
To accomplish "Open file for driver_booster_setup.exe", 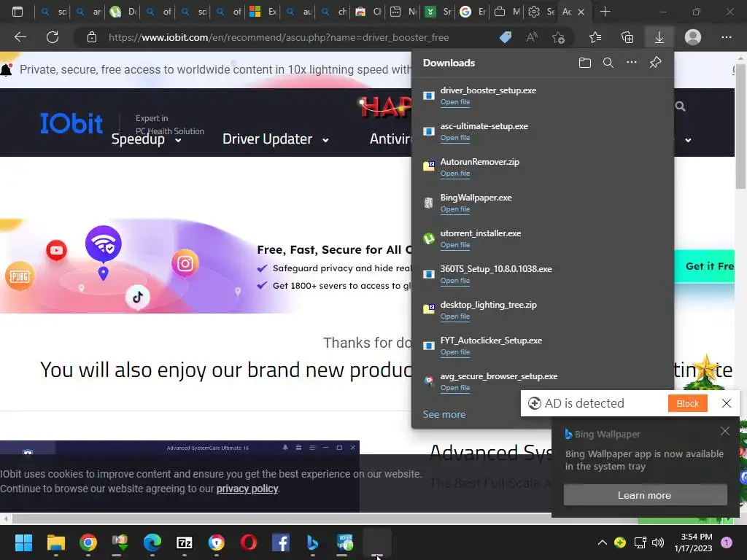I will 455,102.
